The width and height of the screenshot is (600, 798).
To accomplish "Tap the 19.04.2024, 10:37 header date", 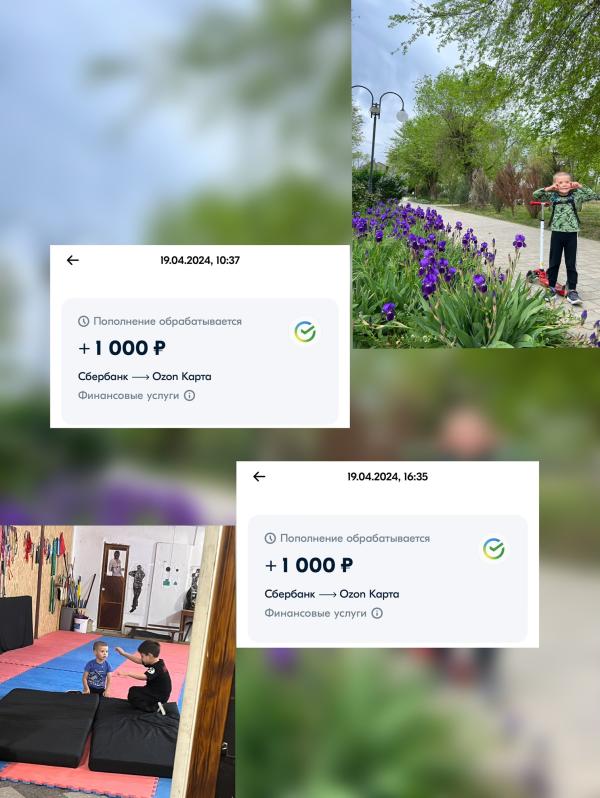I will click(200, 260).
